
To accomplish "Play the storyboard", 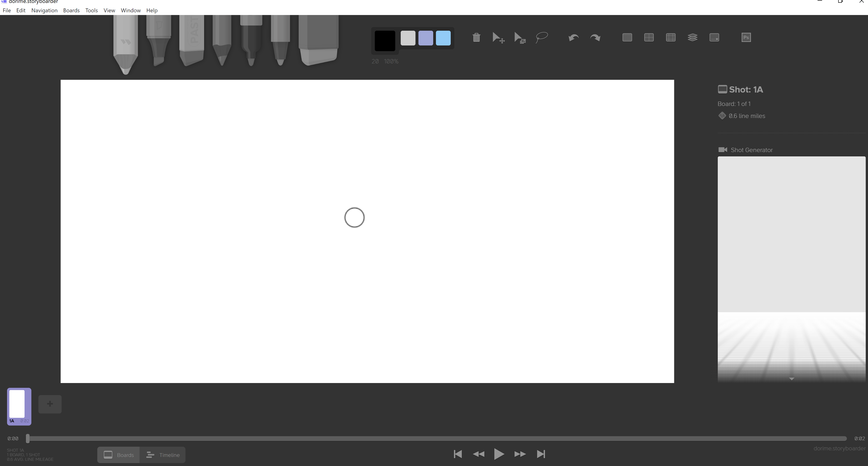I will tap(499, 454).
